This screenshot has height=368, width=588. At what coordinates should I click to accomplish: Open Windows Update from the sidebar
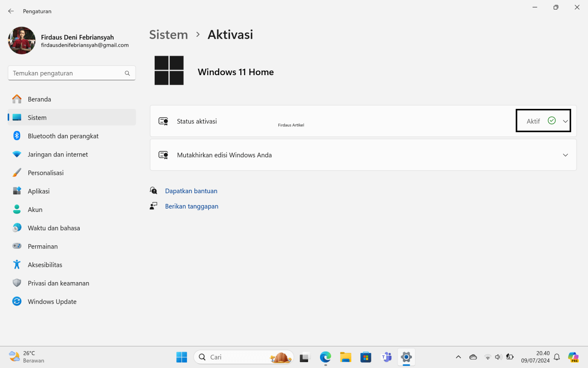pyautogui.click(x=52, y=301)
